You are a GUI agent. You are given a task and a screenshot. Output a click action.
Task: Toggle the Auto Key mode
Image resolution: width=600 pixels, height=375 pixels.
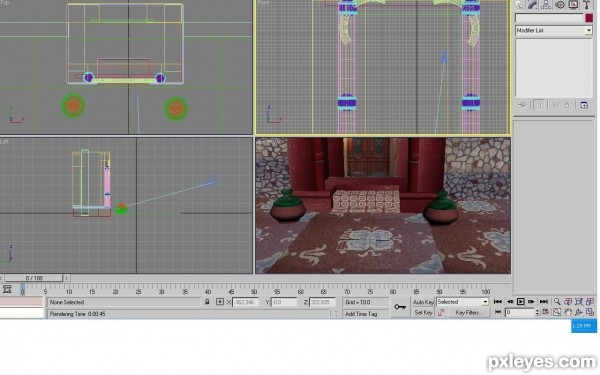pyautogui.click(x=423, y=302)
